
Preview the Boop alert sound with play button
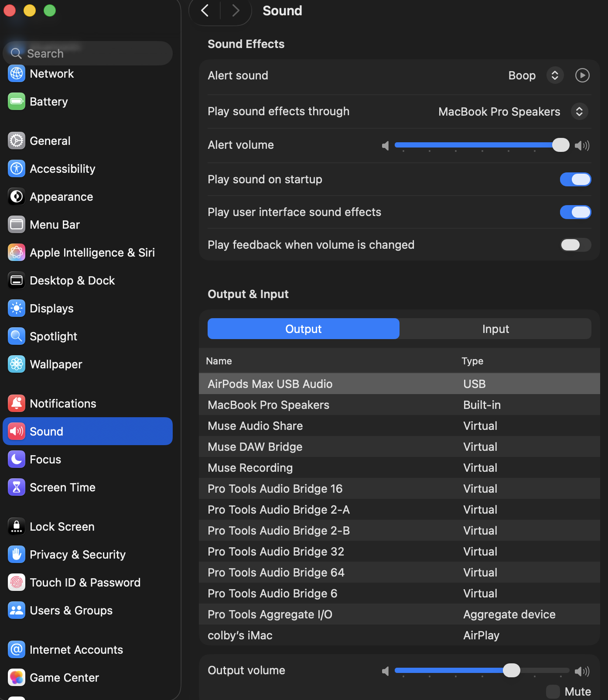click(582, 75)
